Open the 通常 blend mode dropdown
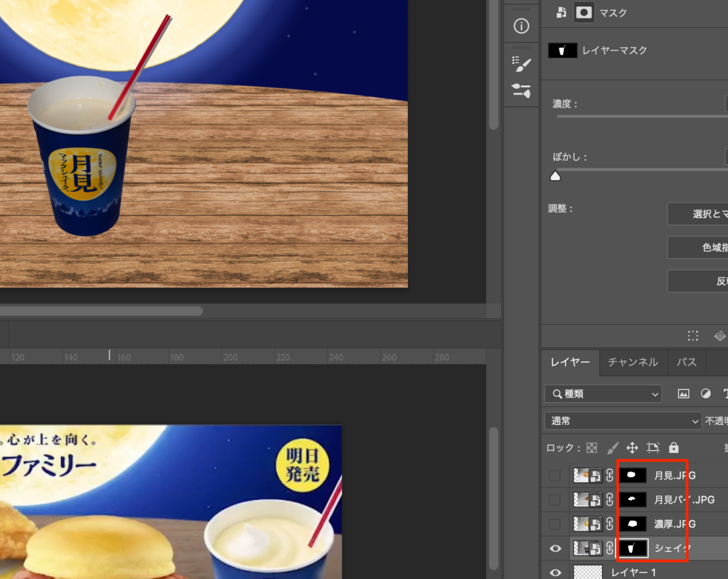Viewport: 728px width, 579px height. click(x=623, y=421)
